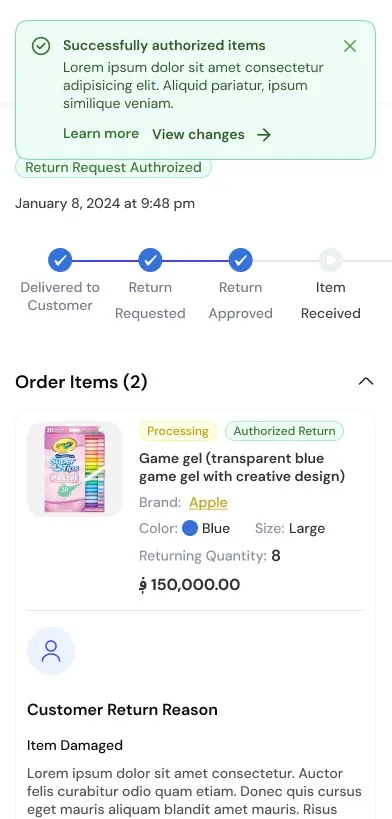Viewport: 392px width, 819px height.
Task: Click the Authorized Return badge
Action: (284, 431)
